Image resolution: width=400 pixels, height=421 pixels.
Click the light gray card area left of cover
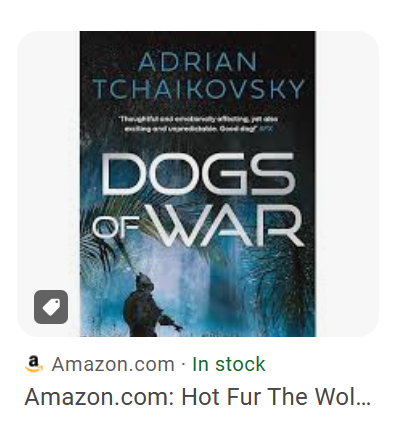coord(48,167)
